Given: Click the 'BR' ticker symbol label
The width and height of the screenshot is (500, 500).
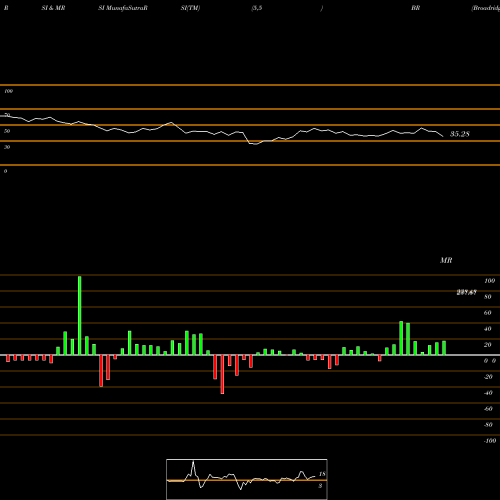Looking at the screenshot, I should (415, 8).
